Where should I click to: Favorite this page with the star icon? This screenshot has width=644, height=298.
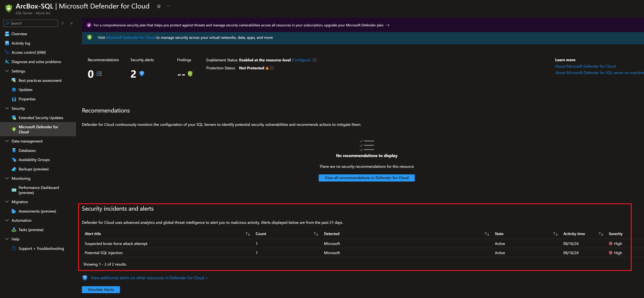[158, 6]
